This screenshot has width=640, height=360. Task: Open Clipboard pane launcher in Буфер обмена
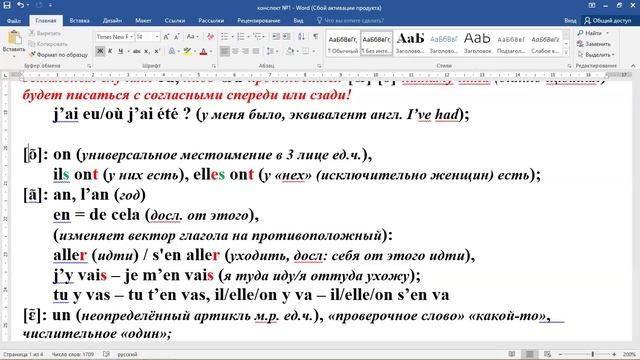click(89, 66)
